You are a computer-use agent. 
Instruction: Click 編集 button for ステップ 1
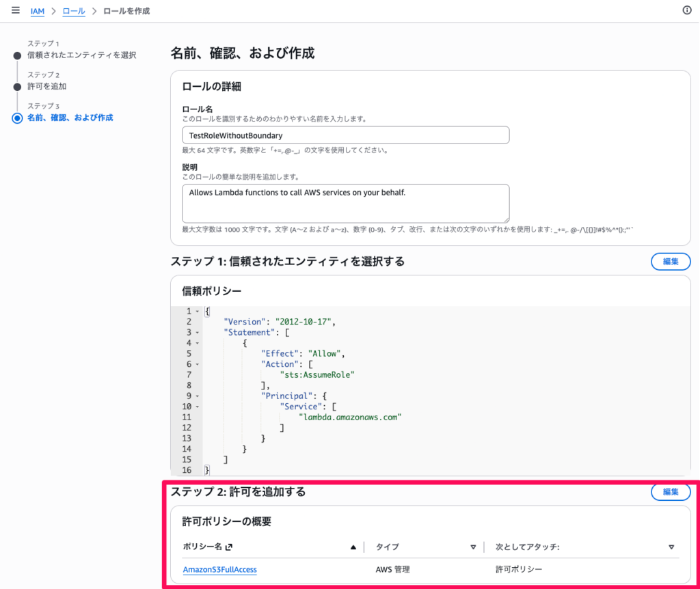click(x=670, y=262)
